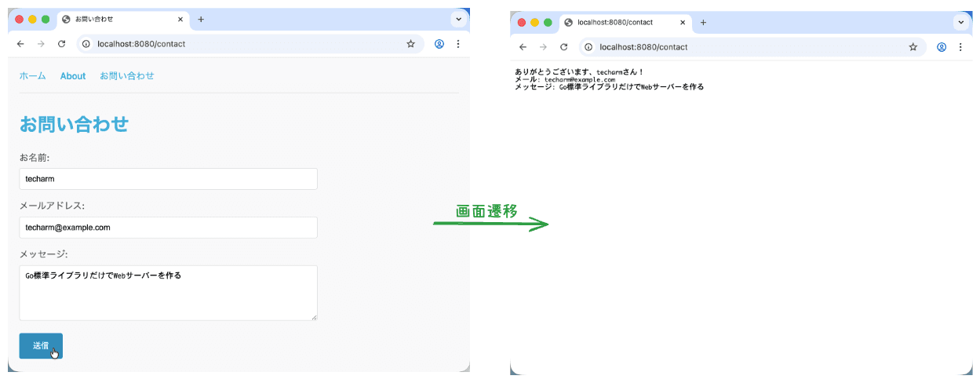The width and height of the screenshot is (980, 383).
Task: Click ありがとうございます、techarmさん！ text
Action: 579,72
